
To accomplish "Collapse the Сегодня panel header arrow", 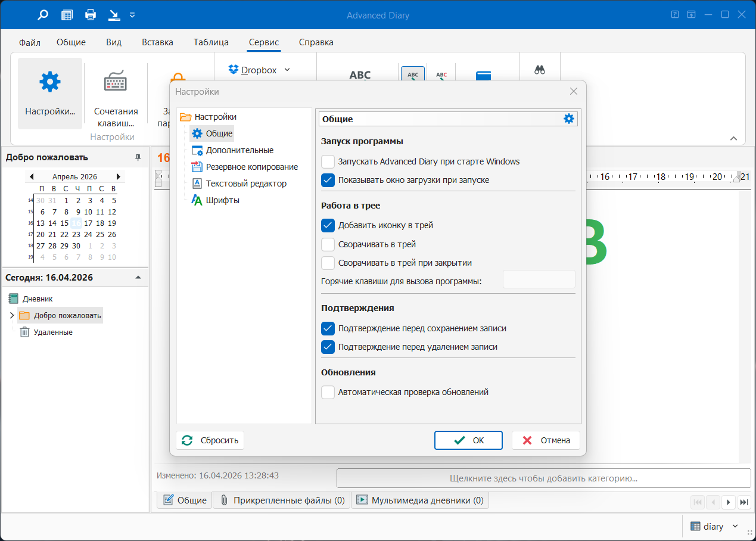I will click(138, 277).
